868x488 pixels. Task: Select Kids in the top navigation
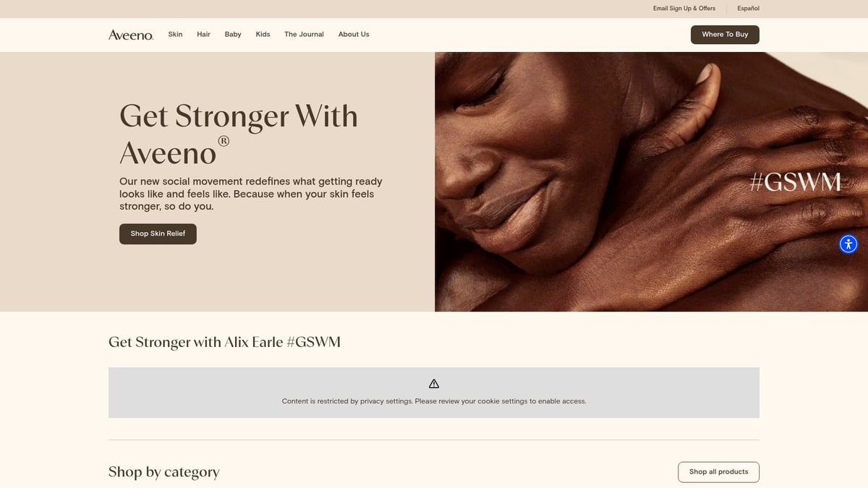263,34
